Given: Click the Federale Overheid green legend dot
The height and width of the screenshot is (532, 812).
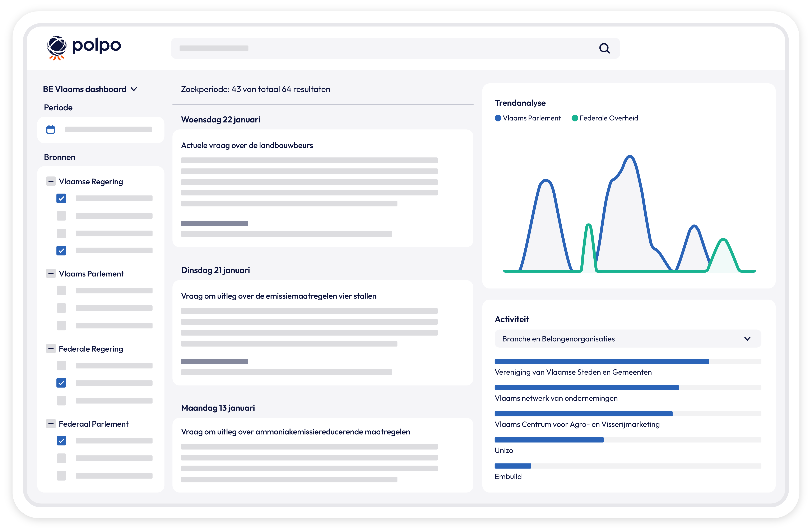Looking at the screenshot, I should (x=575, y=118).
